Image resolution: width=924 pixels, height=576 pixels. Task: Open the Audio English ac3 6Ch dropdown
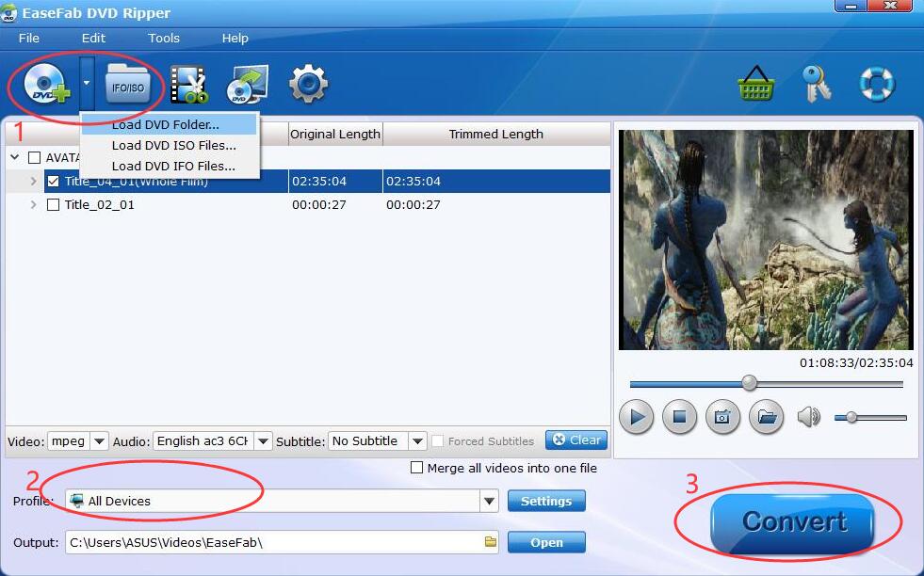click(264, 441)
